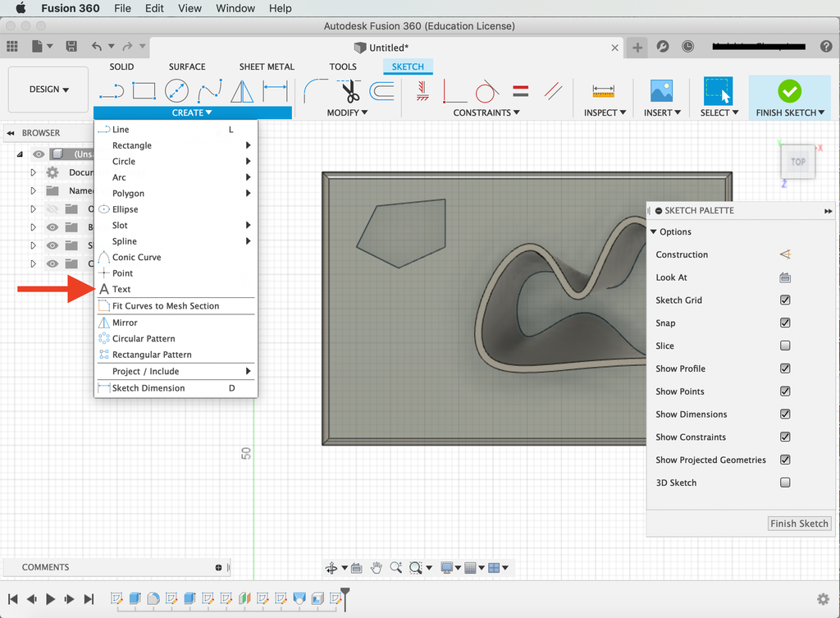Play the design timeline
Screen dimensions: 840x618
point(50,598)
